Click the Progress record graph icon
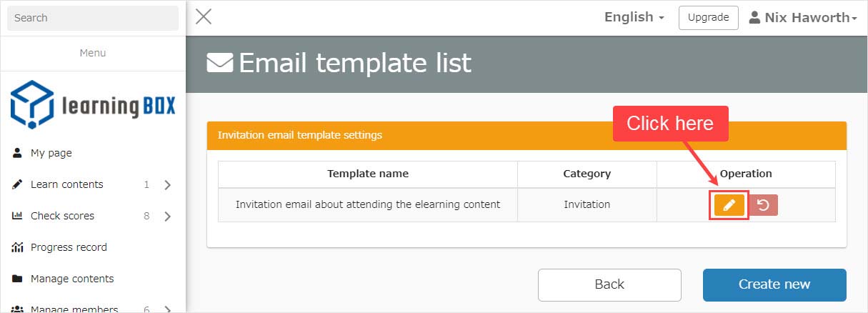868x313 pixels. [x=18, y=247]
